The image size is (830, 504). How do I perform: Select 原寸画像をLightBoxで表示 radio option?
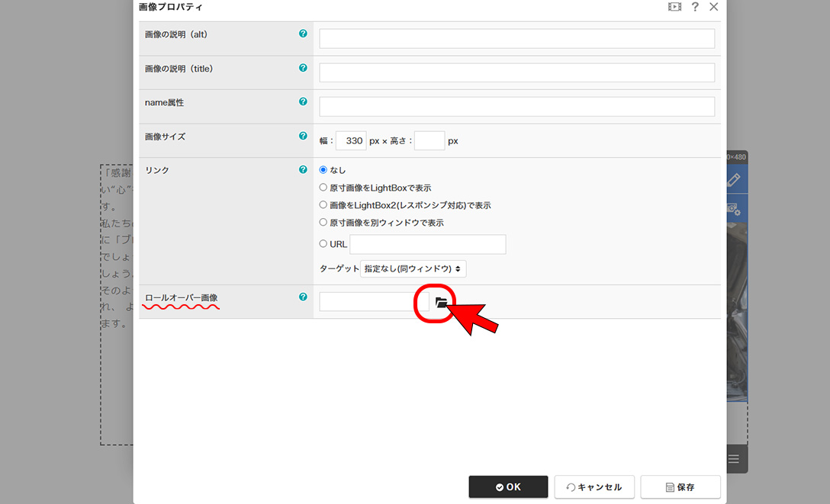[x=323, y=188]
